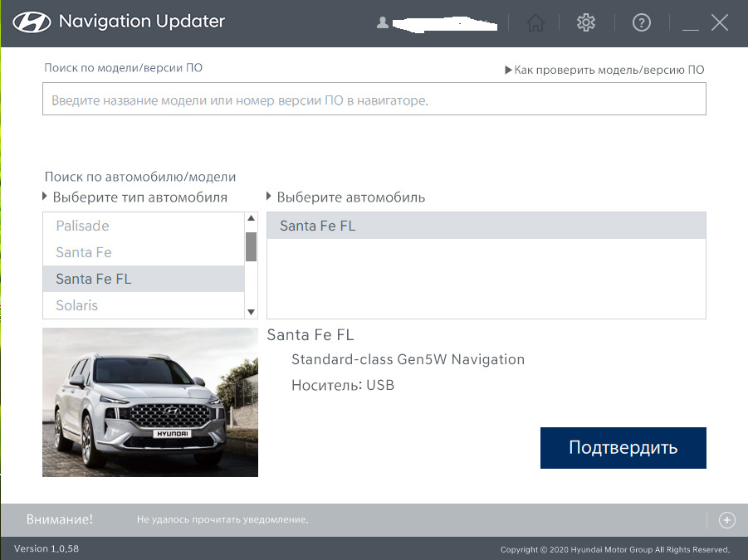Click the 'Не удалось прочитать уведомление.' message
Image resolution: width=748 pixels, height=560 pixels.
pos(222,519)
